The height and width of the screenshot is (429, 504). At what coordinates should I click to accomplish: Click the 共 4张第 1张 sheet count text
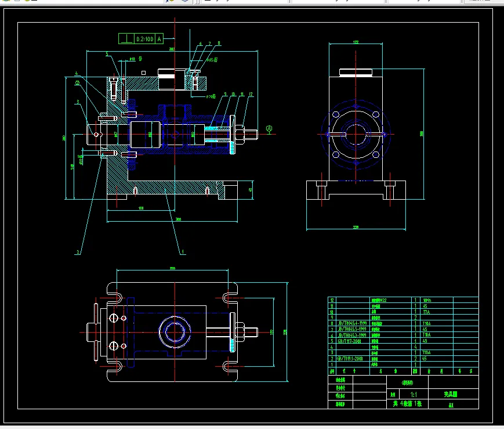tap(407, 403)
